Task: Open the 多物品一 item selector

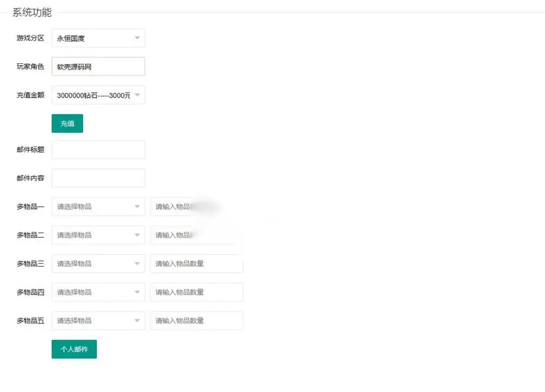Action: click(98, 207)
